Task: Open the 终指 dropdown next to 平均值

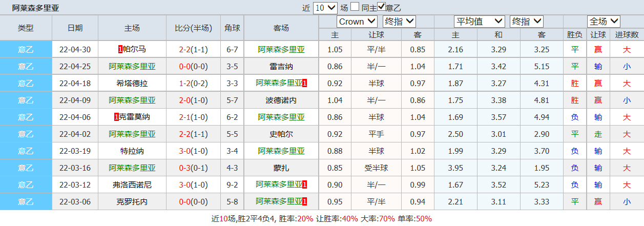Action: [526, 22]
